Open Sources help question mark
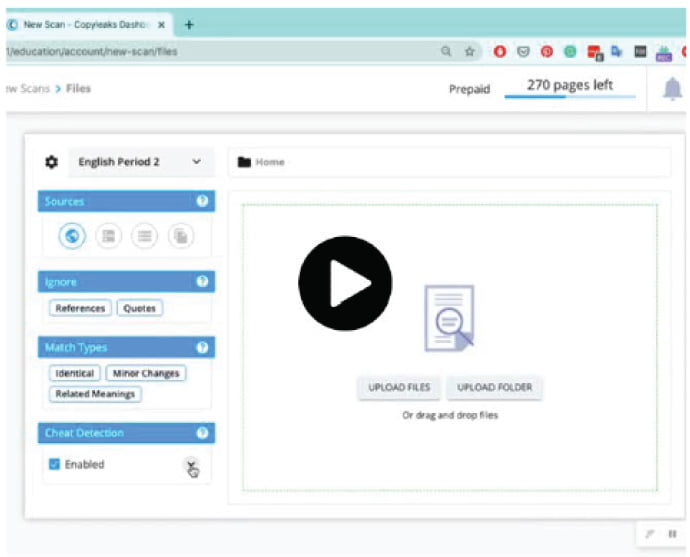The width and height of the screenshot is (690, 557). pyautogui.click(x=202, y=201)
